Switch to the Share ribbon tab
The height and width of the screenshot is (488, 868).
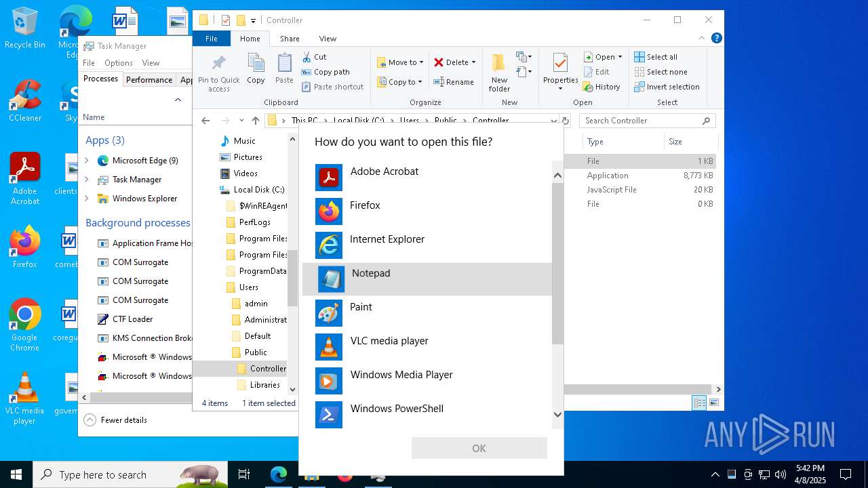tap(290, 39)
